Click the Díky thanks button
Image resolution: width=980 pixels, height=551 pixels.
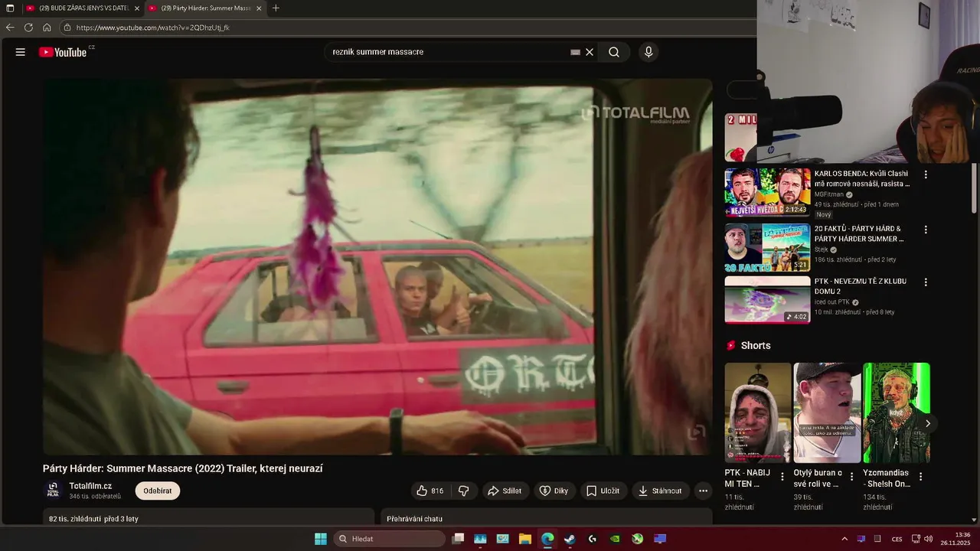(x=554, y=491)
